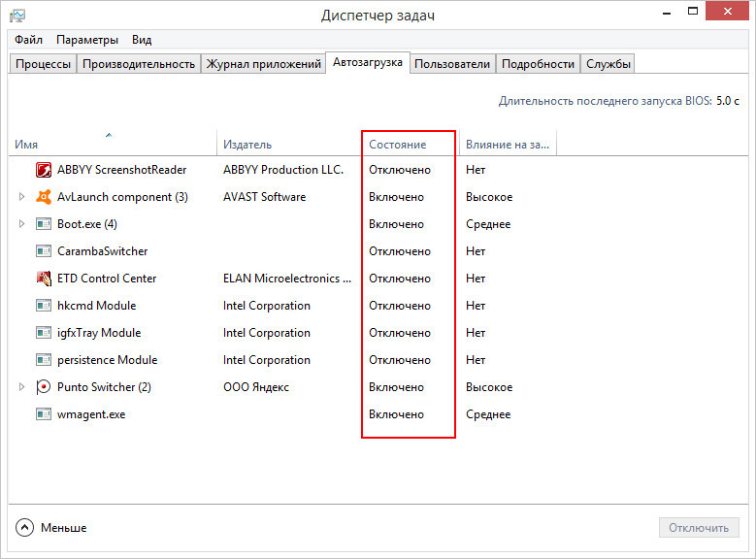The width and height of the screenshot is (756, 559).
Task: Click the ABBYY ScreenshotReader icon
Action: click(x=44, y=170)
